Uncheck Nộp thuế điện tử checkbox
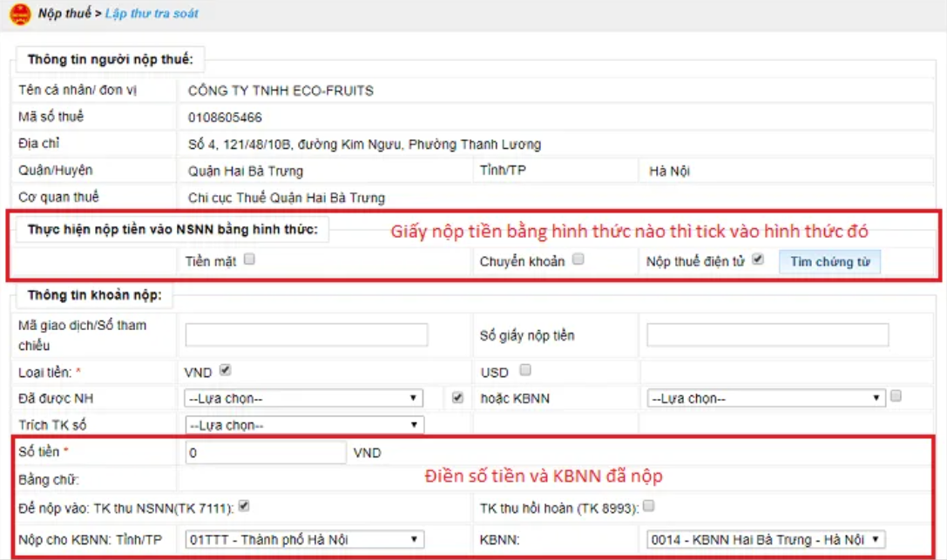Screen dimensions: 947x560 [758, 260]
